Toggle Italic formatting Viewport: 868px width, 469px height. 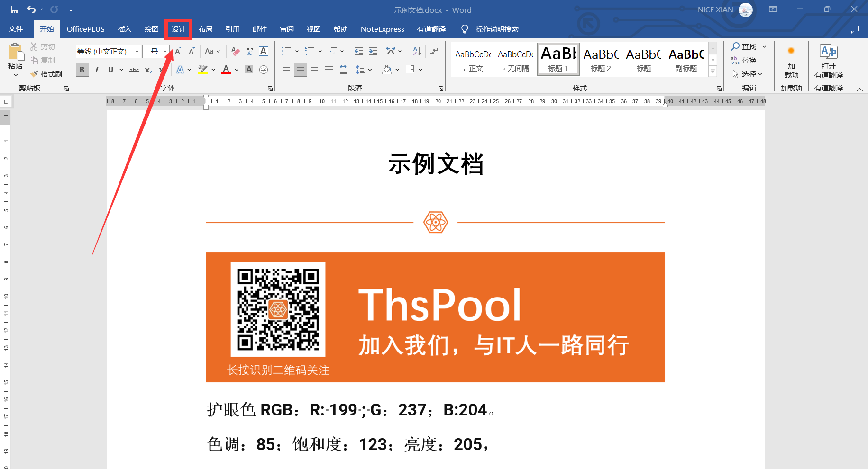click(x=97, y=70)
